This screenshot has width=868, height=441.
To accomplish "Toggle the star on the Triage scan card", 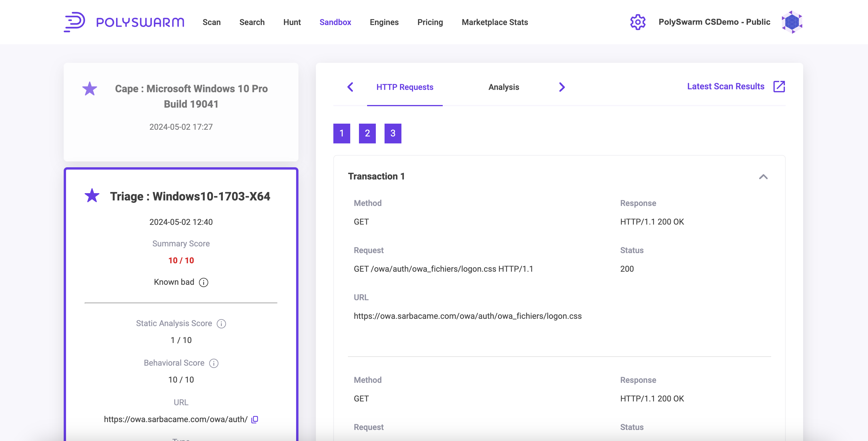I will tap(92, 196).
